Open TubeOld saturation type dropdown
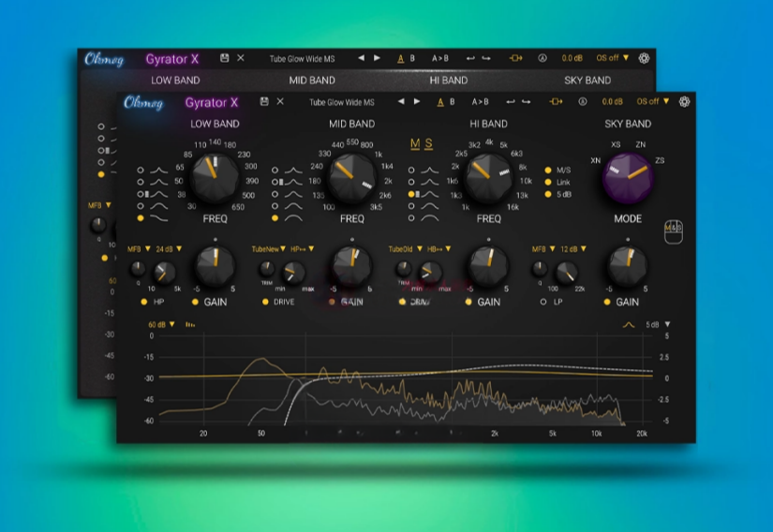This screenshot has width=773, height=532. pos(405,249)
